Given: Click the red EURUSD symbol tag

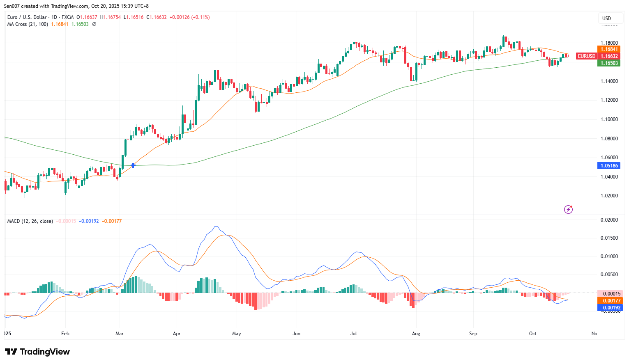Looking at the screenshot, I should 586,56.
